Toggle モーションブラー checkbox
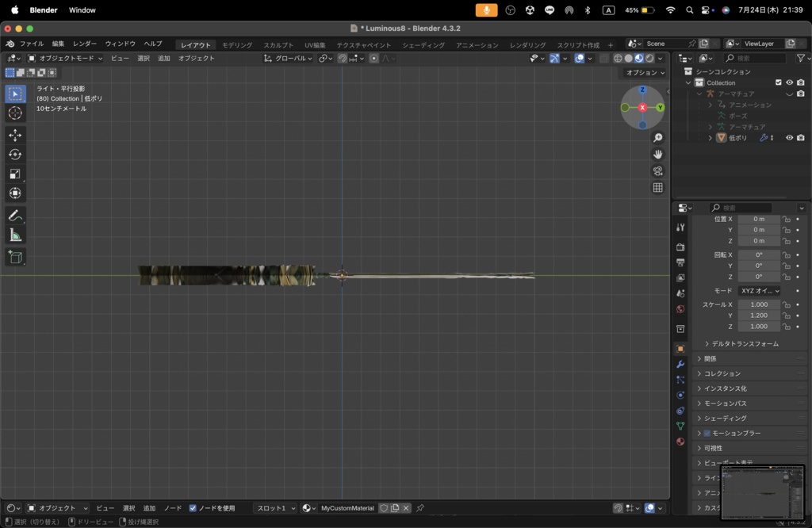 (x=707, y=434)
